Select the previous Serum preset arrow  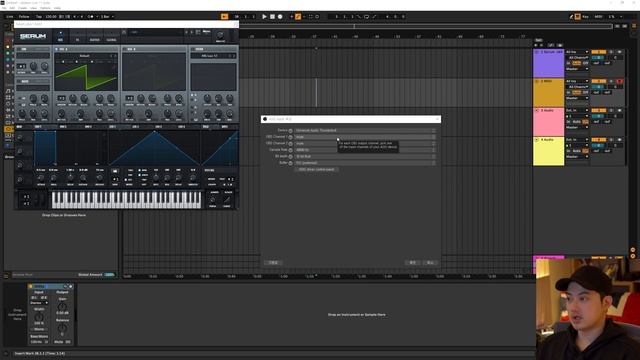pyautogui.click(x=187, y=32)
